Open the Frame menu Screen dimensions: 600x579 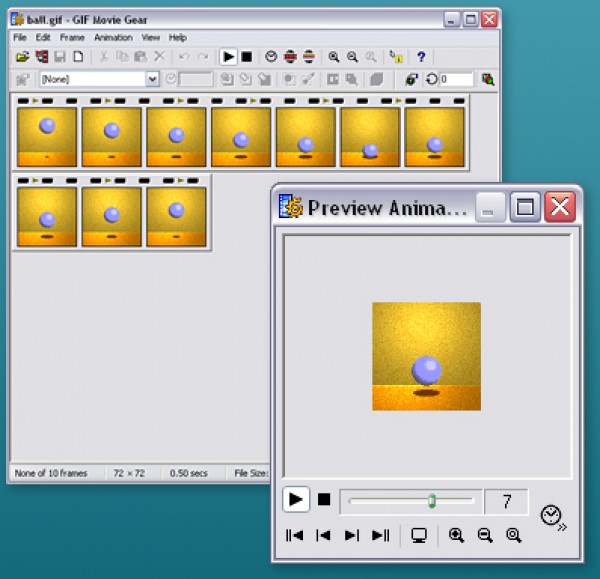click(72, 37)
